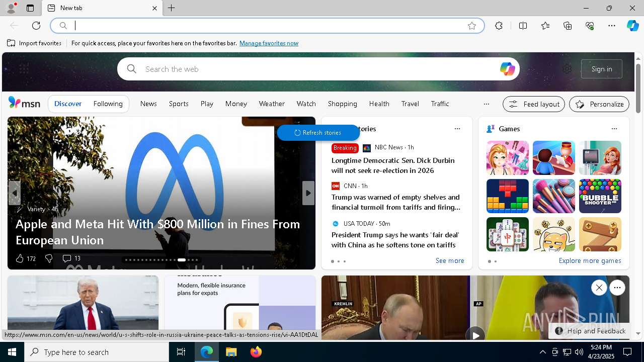Open the Money menu item
Viewport: 644px width, 362px height.
click(236, 104)
